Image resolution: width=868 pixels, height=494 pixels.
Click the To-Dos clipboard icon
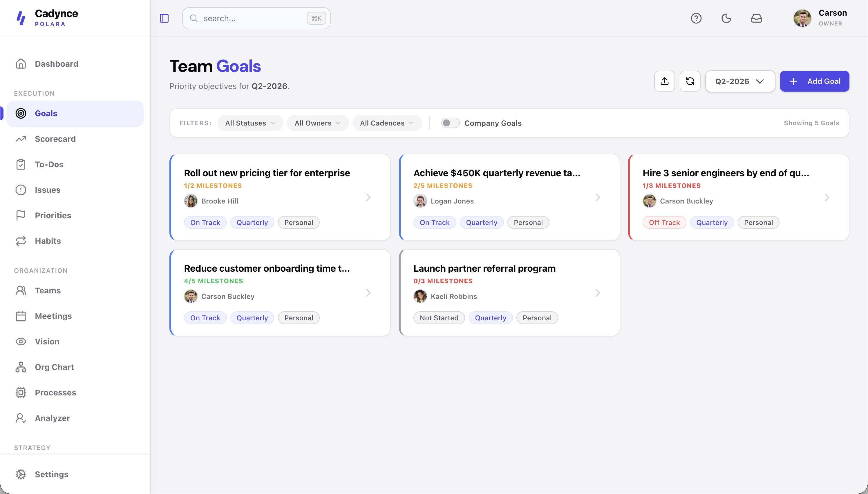(21, 164)
